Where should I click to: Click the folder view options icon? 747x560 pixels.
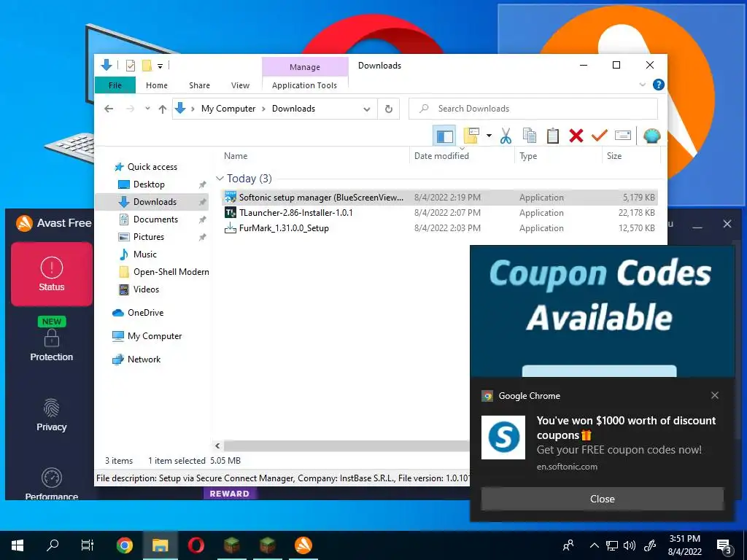click(471, 136)
